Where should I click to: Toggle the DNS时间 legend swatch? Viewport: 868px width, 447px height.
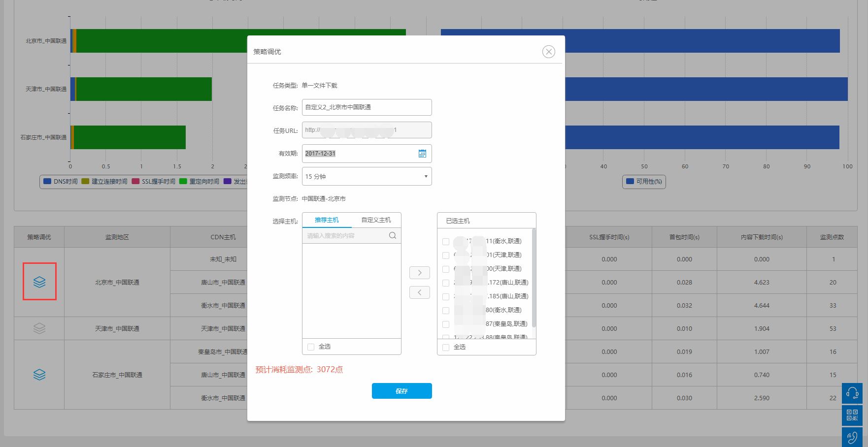coord(47,182)
